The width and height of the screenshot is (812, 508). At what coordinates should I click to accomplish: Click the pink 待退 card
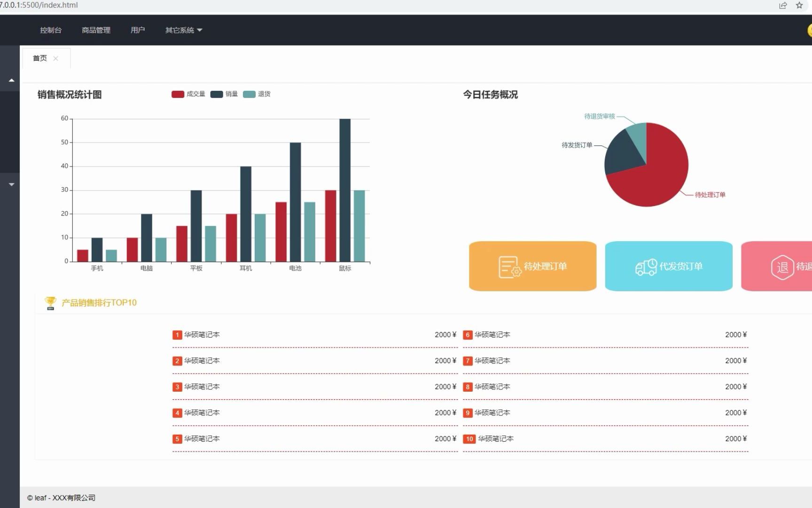[x=776, y=266]
